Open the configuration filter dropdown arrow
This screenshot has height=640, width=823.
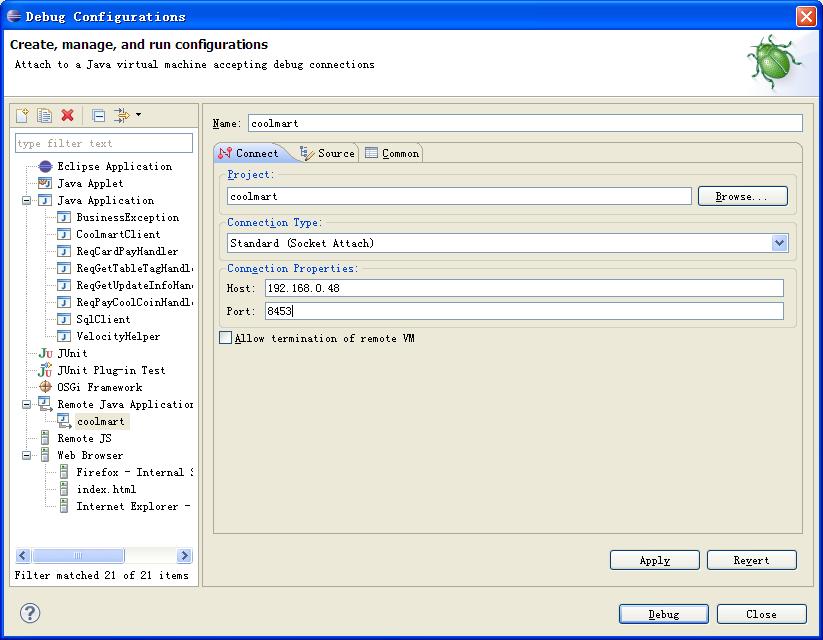pos(138,115)
